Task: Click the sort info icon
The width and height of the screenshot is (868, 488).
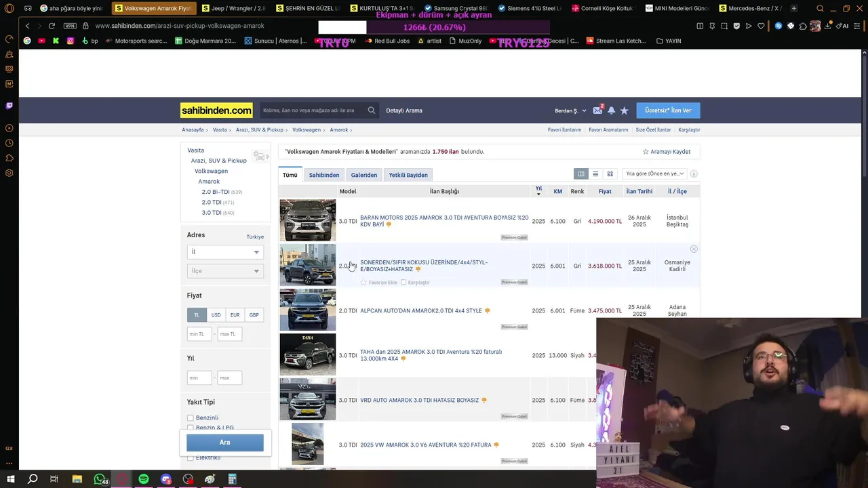Action: point(694,174)
